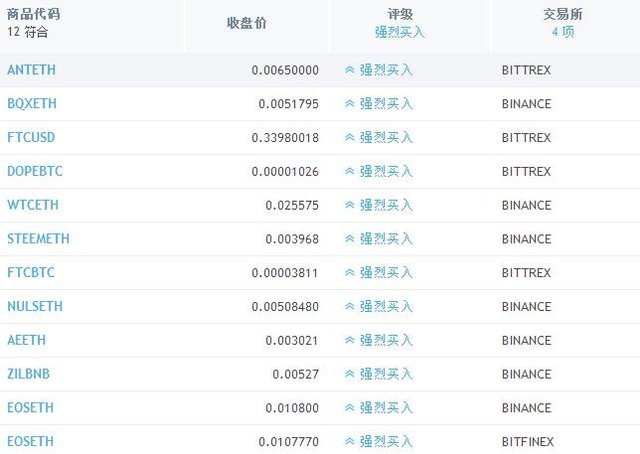Click the strong-buy arrow icon in STEEMETH row

click(x=349, y=239)
